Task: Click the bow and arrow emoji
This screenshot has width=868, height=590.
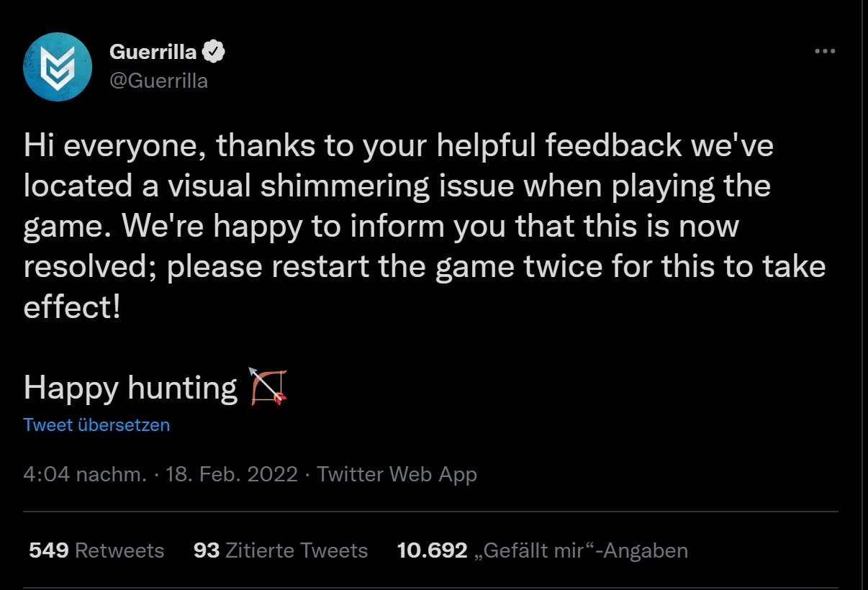Action: pos(268,386)
